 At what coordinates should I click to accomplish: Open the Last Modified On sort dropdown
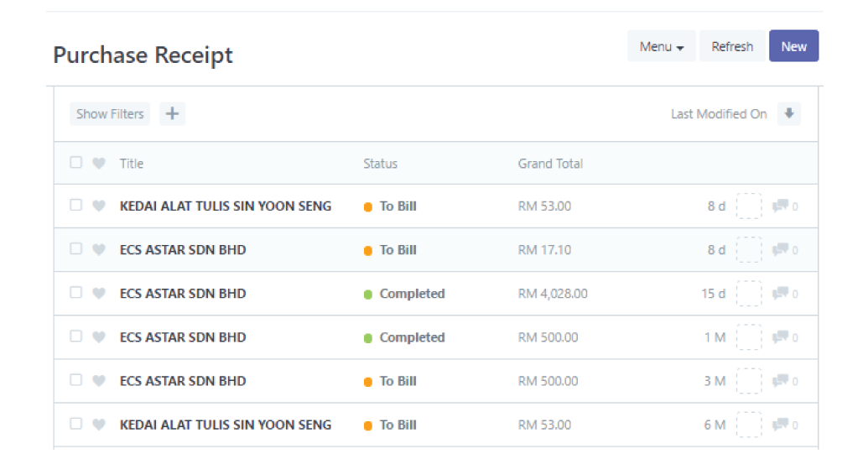click(719, 114)
